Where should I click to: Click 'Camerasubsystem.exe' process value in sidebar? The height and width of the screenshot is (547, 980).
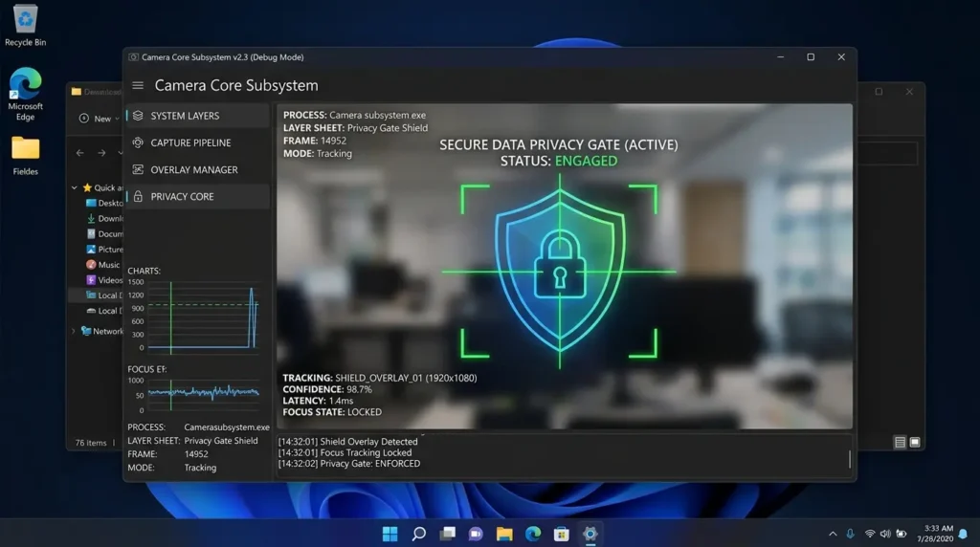(x=227, y=427)
